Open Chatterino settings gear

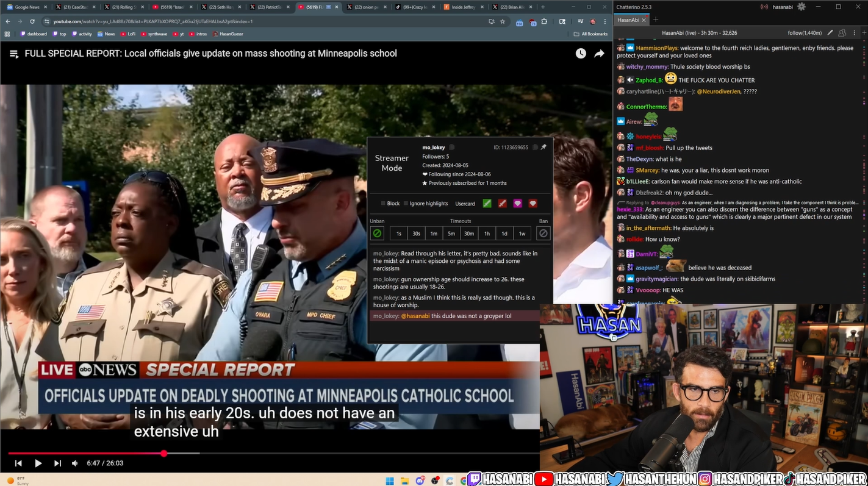801,7
